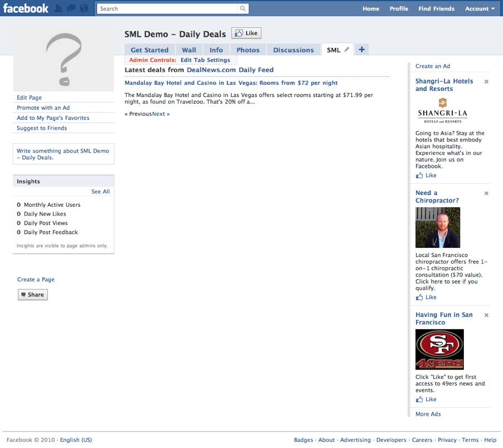Open Need a Chiropractor ad title
Screen dimensions: 503x448
point(437,197)
